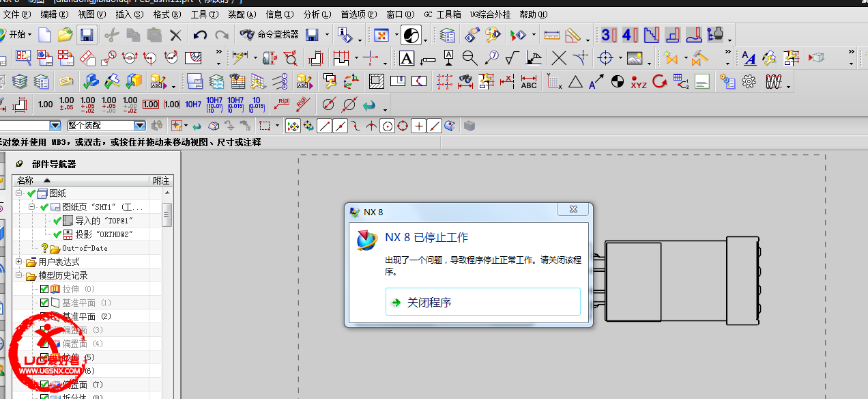Click the intersection symbol X icon

(559, 58)
